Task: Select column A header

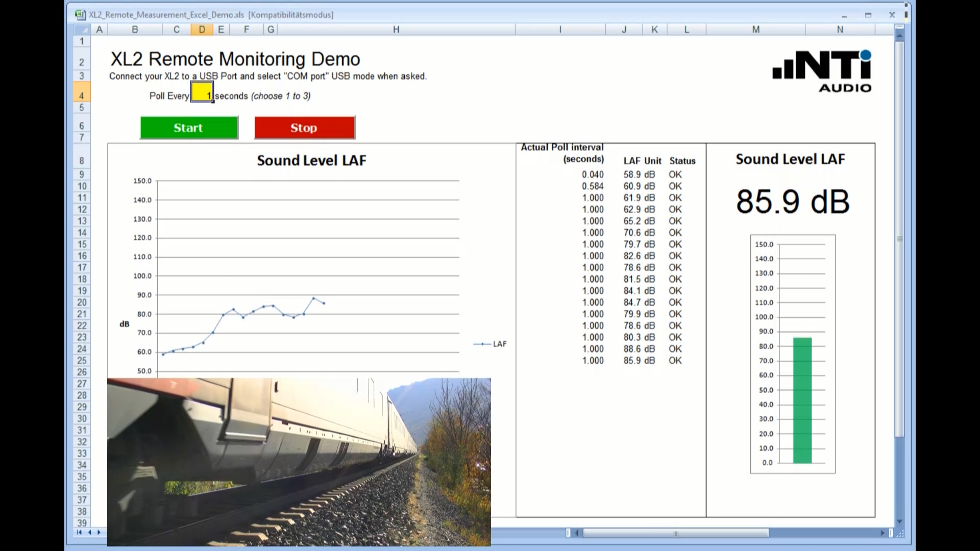Action: point(100,30)
